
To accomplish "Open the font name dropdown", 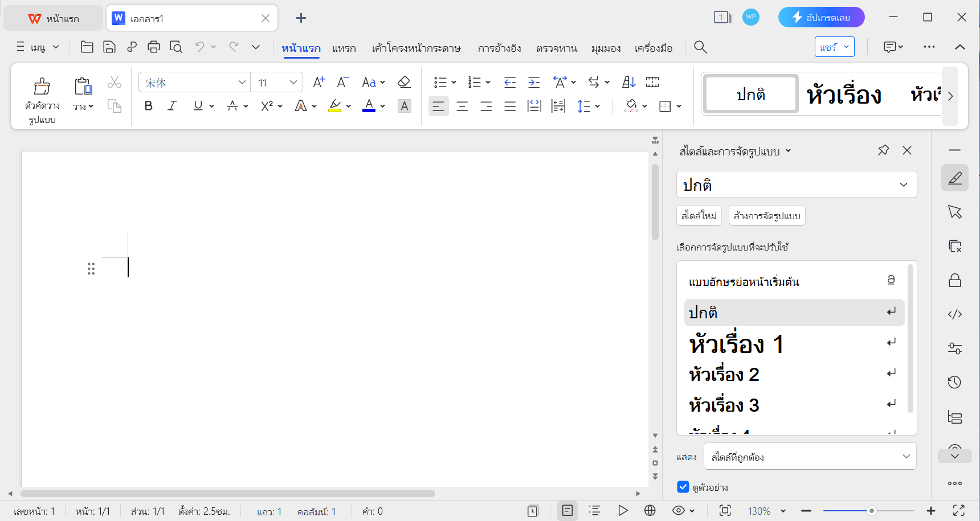I will (x=242, y=83).
